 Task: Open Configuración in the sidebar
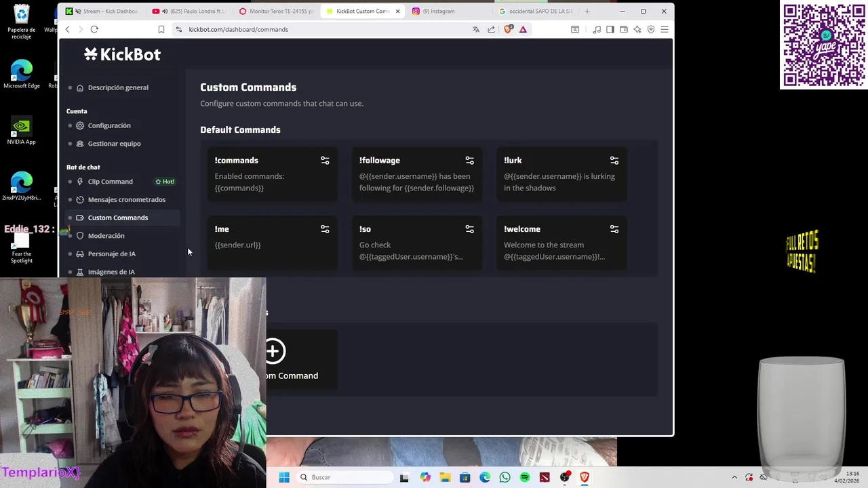pyautogui.click(x=109, y=125)
